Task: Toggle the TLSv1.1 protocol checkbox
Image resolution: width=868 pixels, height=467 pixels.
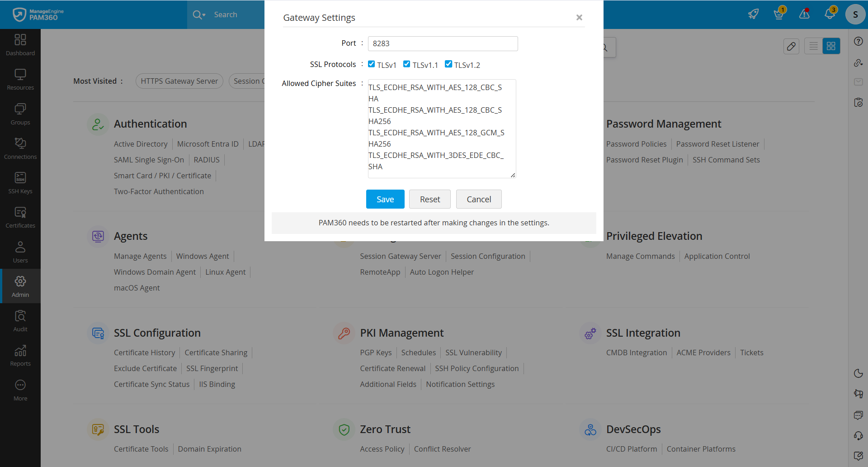Action: pyautogui.click(x=407, y=64)
